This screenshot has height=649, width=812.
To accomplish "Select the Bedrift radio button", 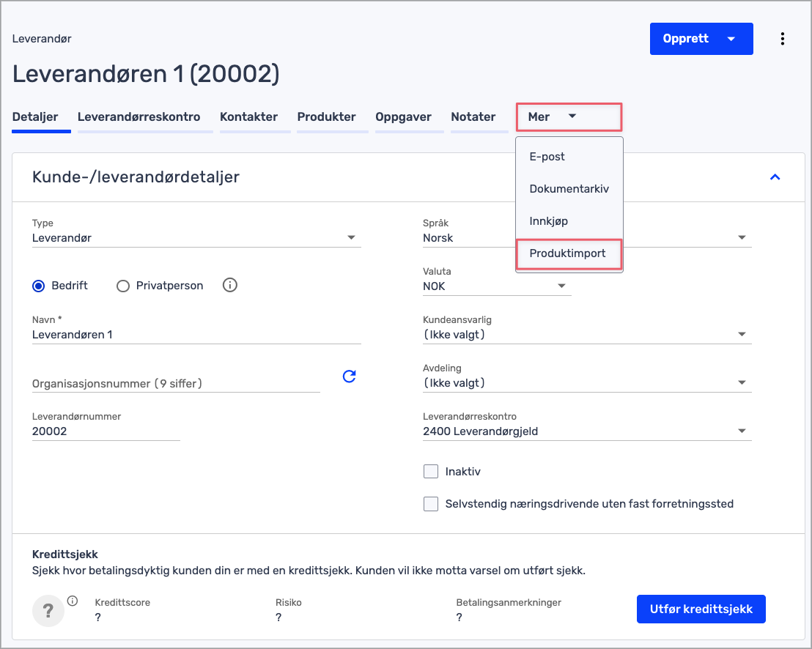I will [39, 286].
